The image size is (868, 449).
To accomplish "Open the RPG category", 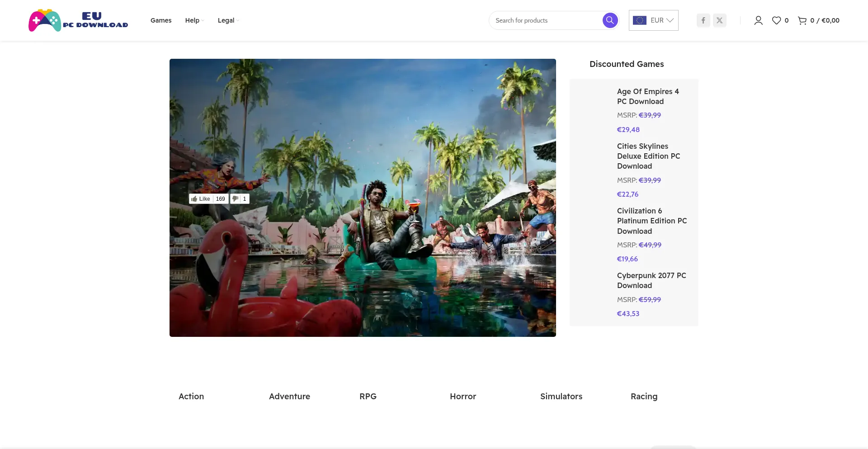I will click(368, 396).
